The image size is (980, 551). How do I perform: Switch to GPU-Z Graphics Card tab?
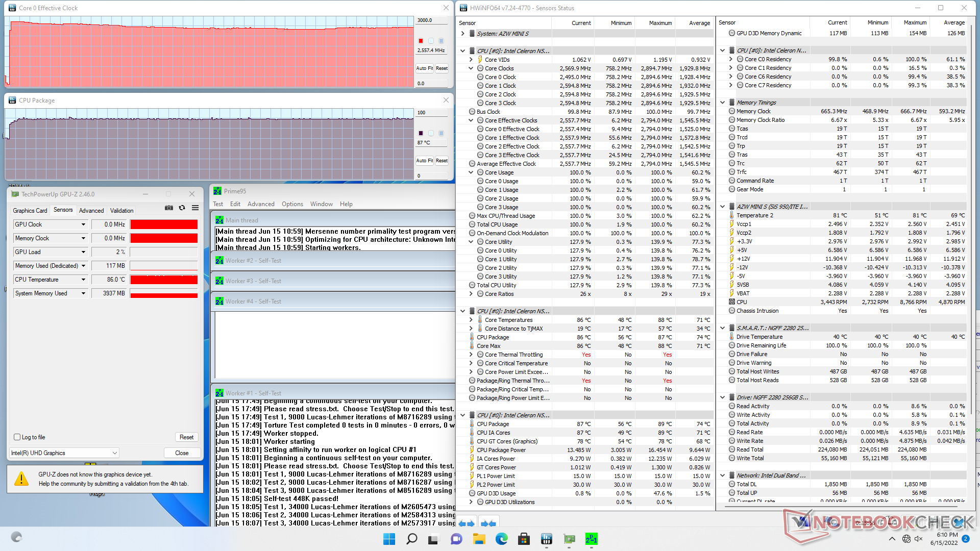(30, 211)
